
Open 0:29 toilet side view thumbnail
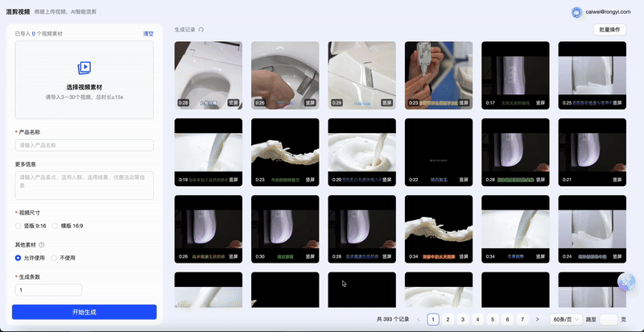[361, 75]
